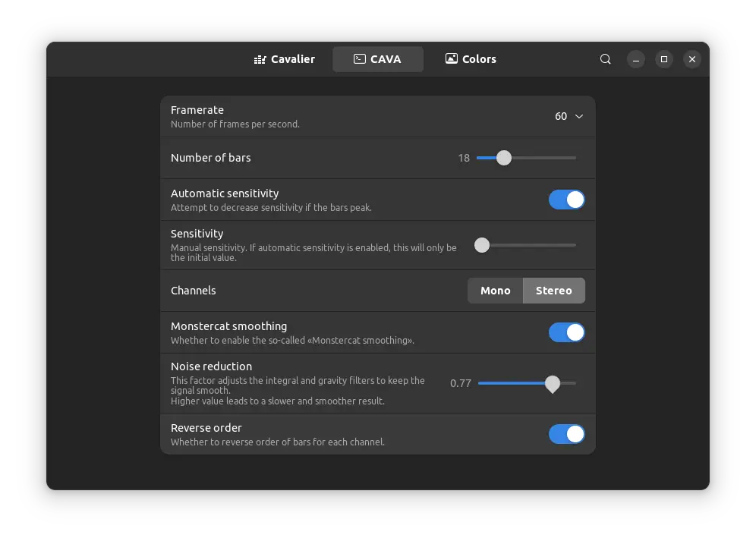756x541 pixels.
Task: Switch to the Cavalier tab
Action: (285, 59)
